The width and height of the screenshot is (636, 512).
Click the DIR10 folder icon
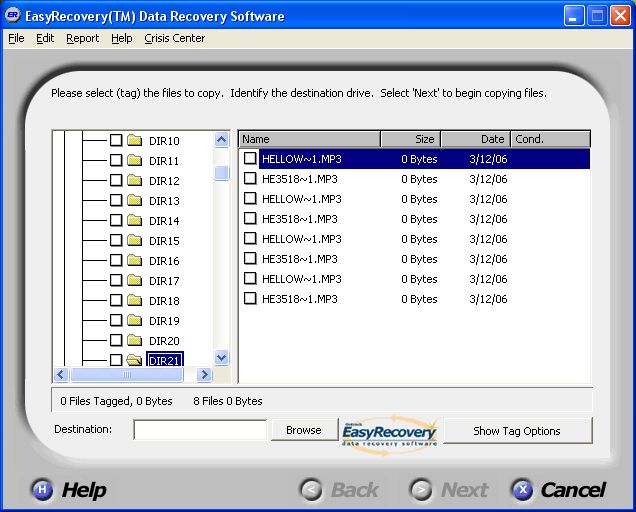(x=134, y=140)
